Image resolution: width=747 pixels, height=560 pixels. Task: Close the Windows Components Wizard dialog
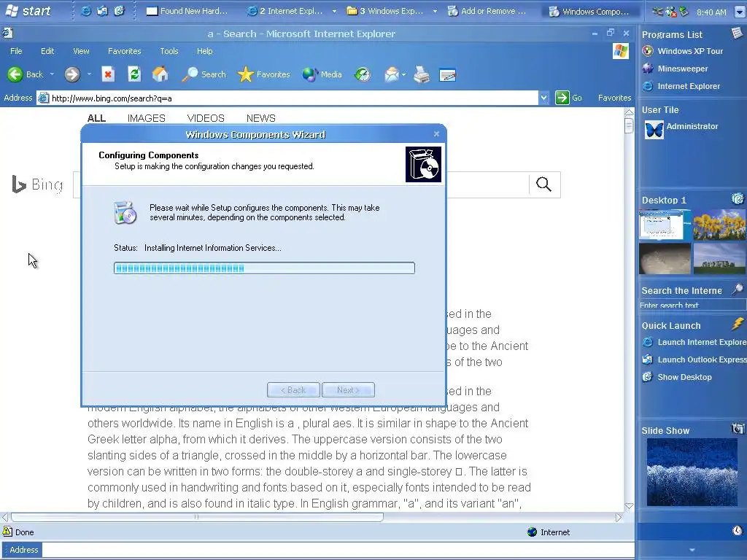click(x=436, y=134)
